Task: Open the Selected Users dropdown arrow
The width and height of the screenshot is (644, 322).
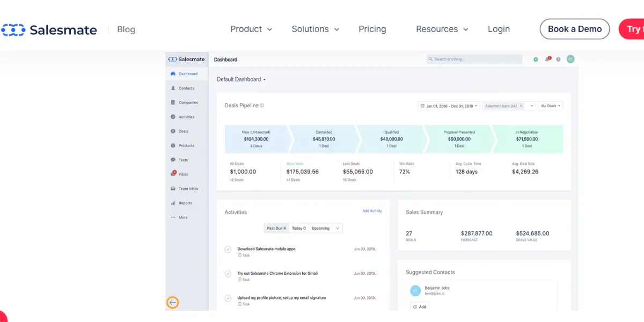Action: pos(532,106)
